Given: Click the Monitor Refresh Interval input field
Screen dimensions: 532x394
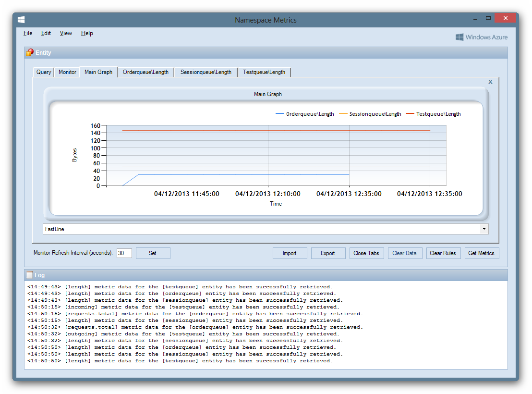Looking at the screenshot, I should tap(124, 253).
